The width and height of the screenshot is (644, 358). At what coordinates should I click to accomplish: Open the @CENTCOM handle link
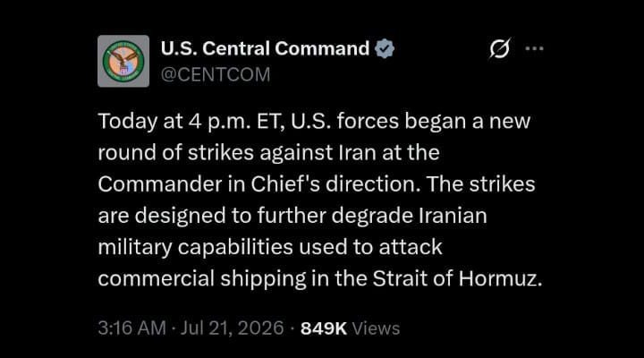(x=216, y=74)
